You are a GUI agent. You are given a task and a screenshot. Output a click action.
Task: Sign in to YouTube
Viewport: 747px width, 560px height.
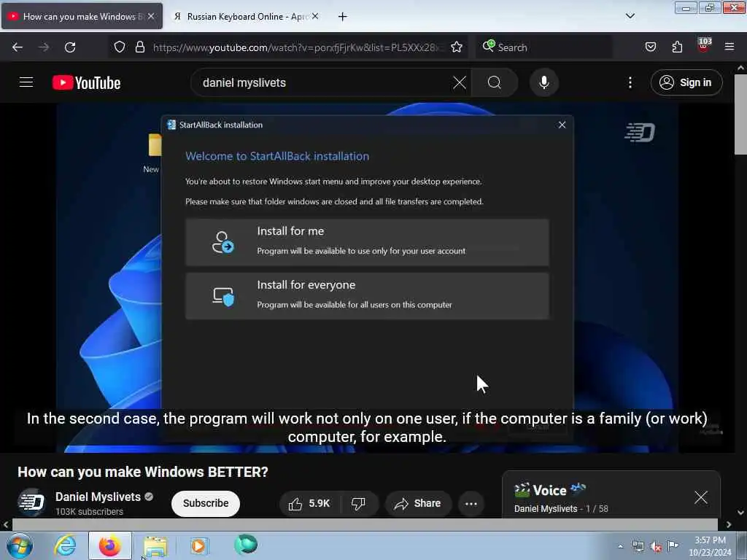[686, 82]
